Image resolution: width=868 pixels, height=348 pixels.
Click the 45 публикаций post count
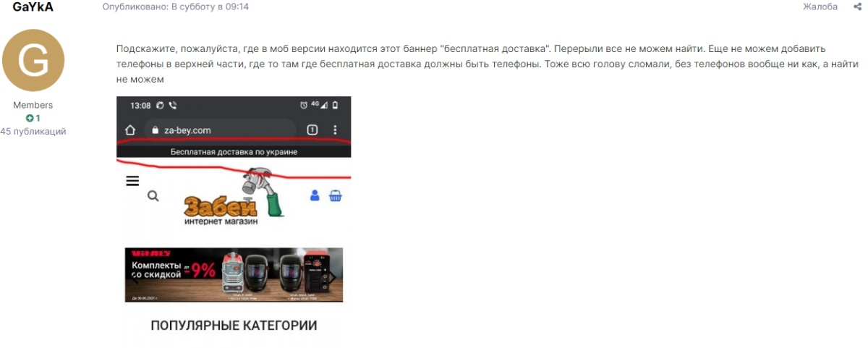click(33, 132)
